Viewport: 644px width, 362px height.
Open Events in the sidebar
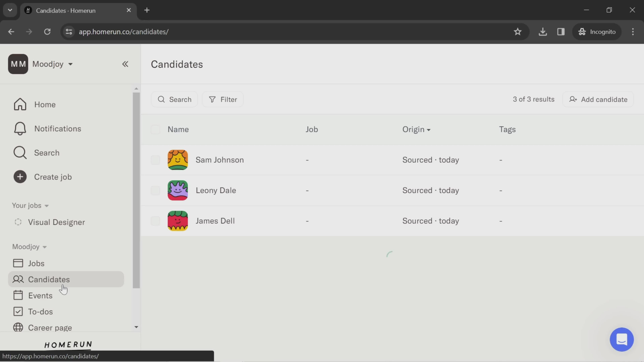[66, 295]
